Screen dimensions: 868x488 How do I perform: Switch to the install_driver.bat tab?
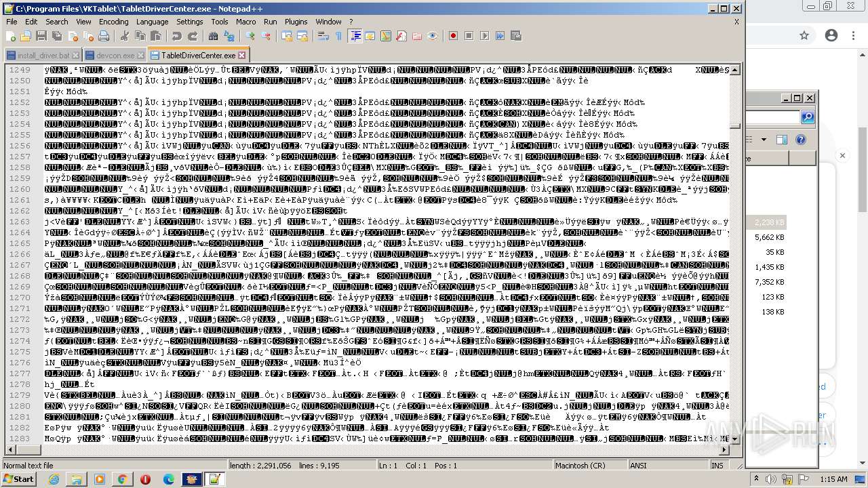(x=43, y=56)
